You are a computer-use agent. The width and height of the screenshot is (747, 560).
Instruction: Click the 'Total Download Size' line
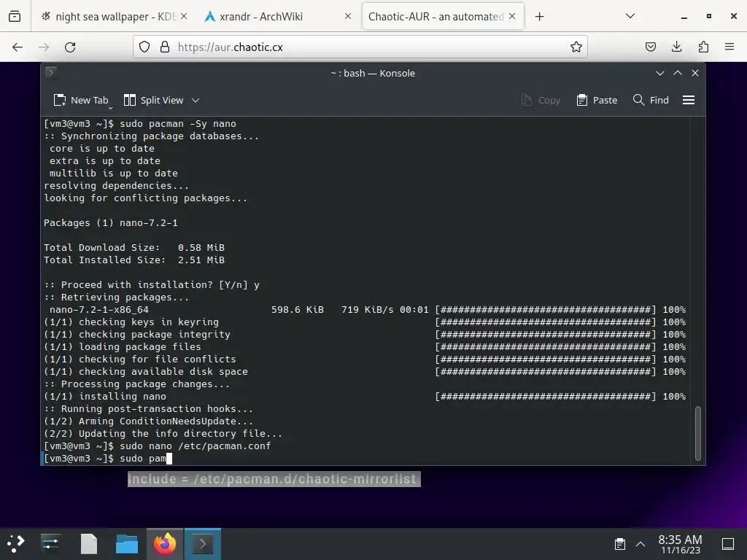coord(134,248)
